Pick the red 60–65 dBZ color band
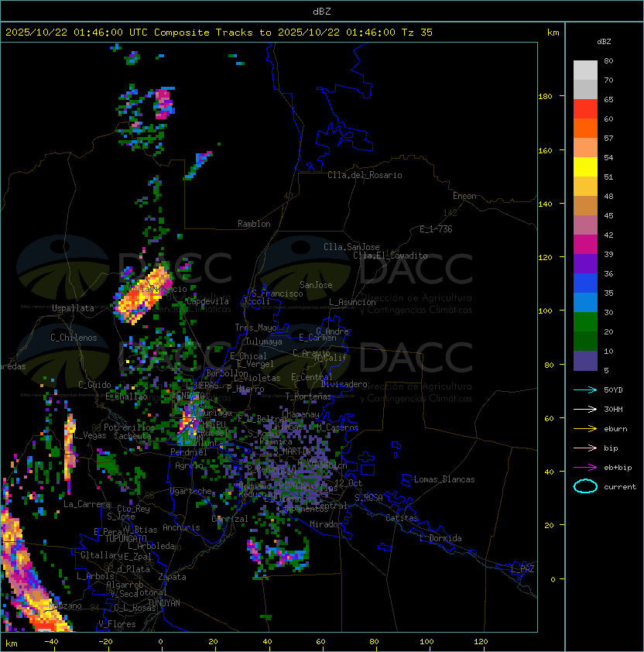This screenshot has width=644, height=652. pos(585,109)
